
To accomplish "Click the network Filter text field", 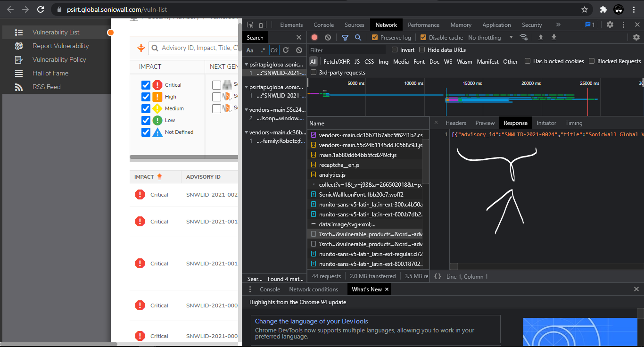I will point(347,50).
